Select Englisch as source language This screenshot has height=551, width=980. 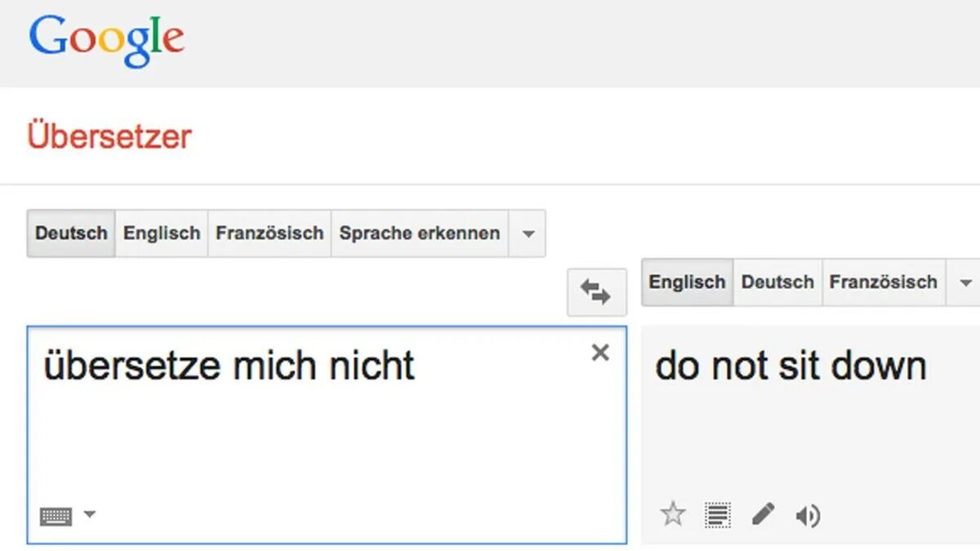[x=162, y=233]
